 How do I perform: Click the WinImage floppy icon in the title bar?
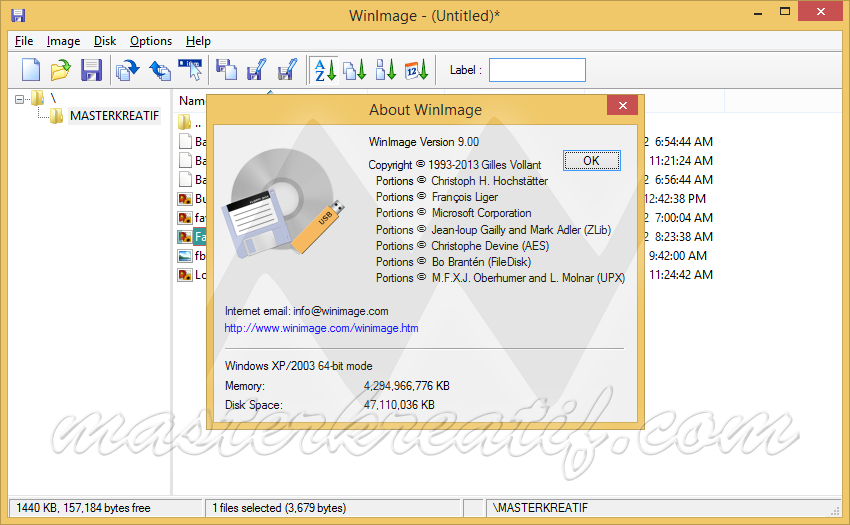coord(18,15)
